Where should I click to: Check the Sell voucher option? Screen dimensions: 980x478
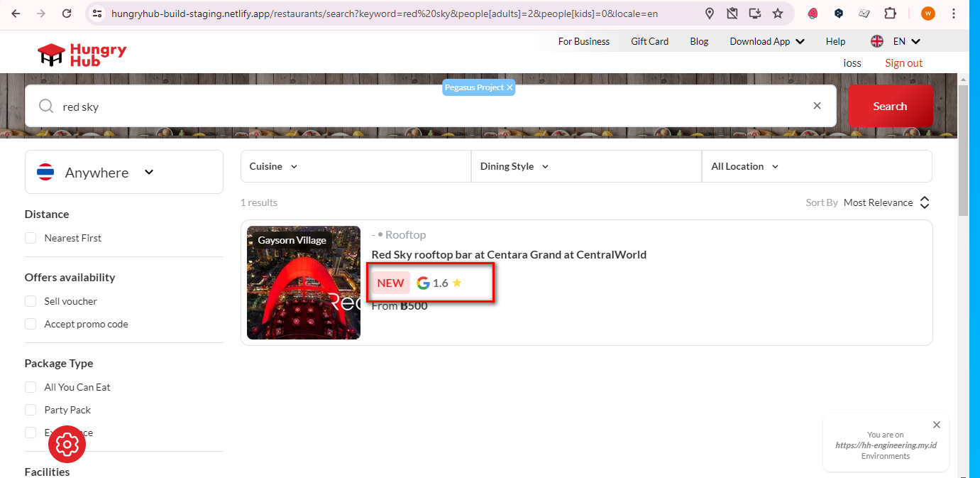pos(31,301)
